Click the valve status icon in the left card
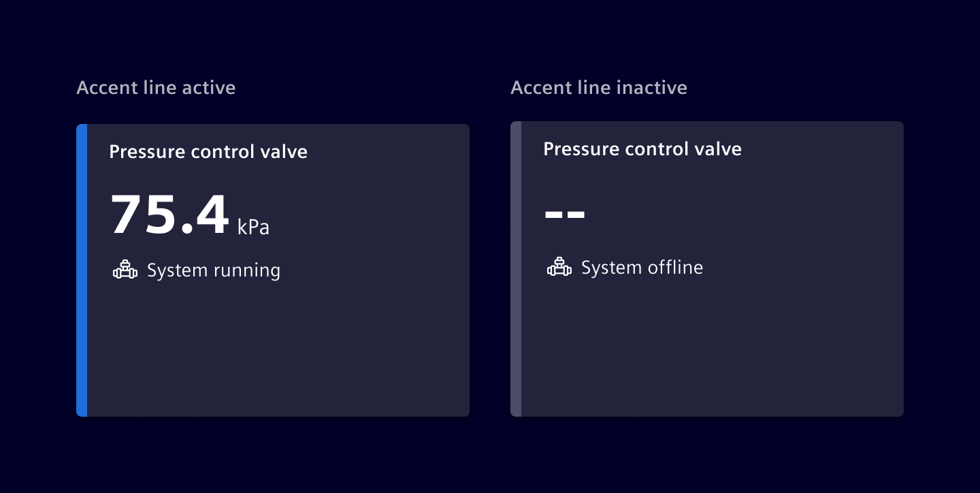 pyautogui.click(x=125, y=268)
